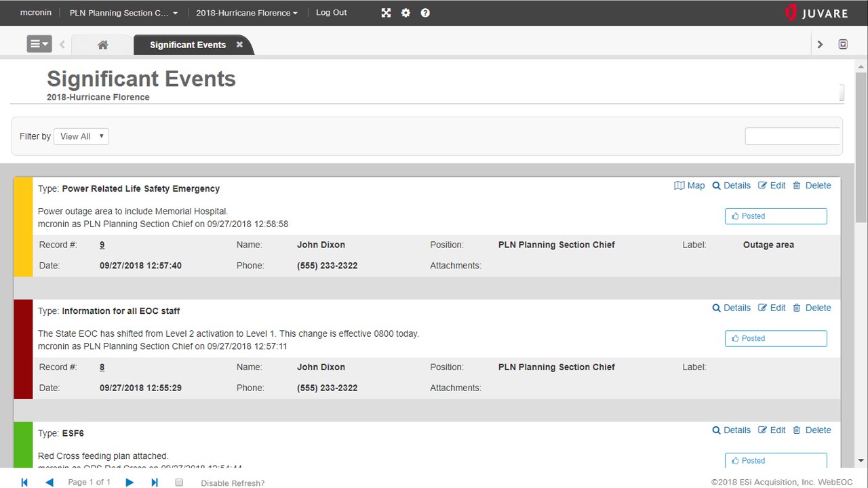
Task: Check the Disable Refresh checkbox
Action: [x=179, y=482]
